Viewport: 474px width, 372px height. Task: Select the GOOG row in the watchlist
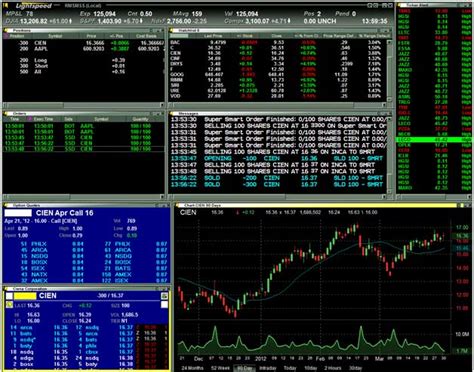(x=278, y=75)
